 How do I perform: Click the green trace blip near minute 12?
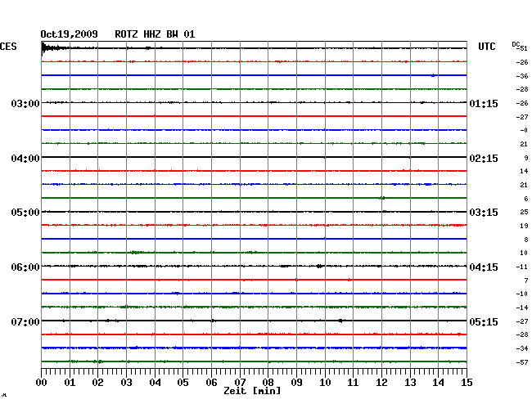pyautogui.click(x=382, y=198)
